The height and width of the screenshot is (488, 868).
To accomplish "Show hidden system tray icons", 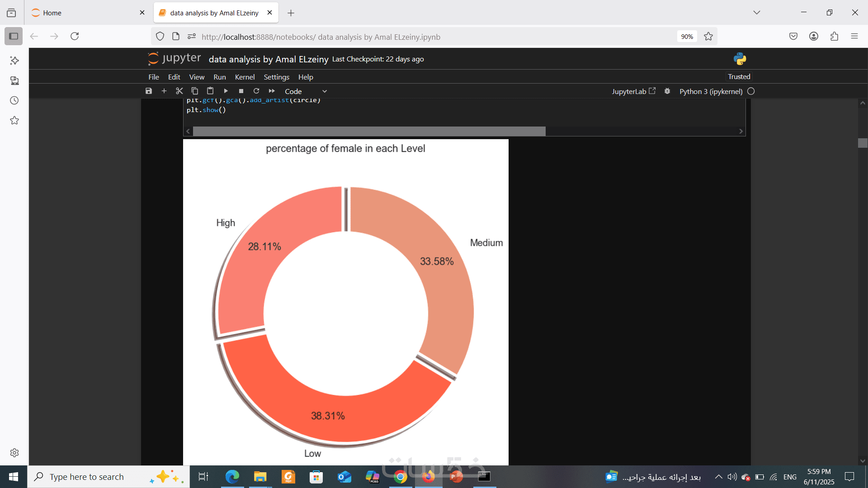I will pyautogui.click(x=718, y=477).
